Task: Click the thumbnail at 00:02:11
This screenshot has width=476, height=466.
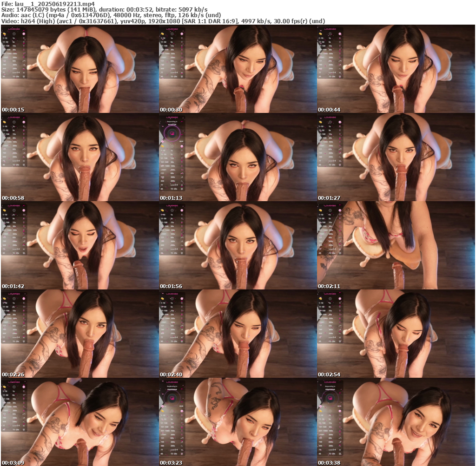Action: pos(396,246)
